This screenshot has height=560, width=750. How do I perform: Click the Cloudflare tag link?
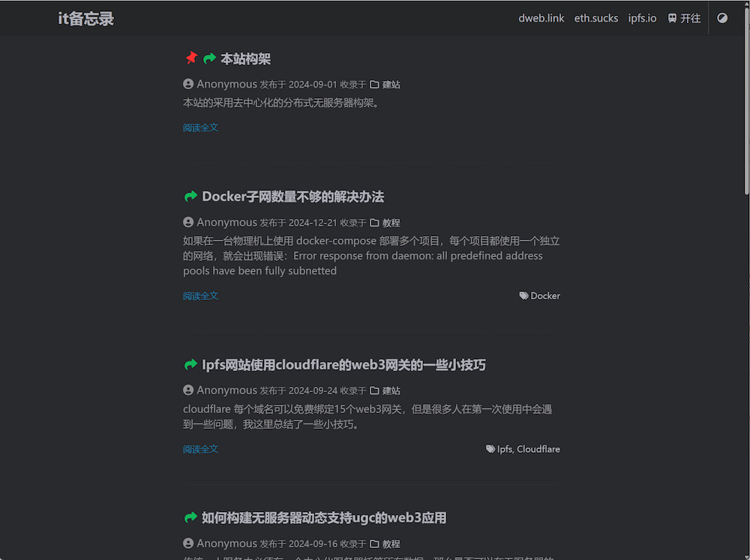tap(538, 448)
